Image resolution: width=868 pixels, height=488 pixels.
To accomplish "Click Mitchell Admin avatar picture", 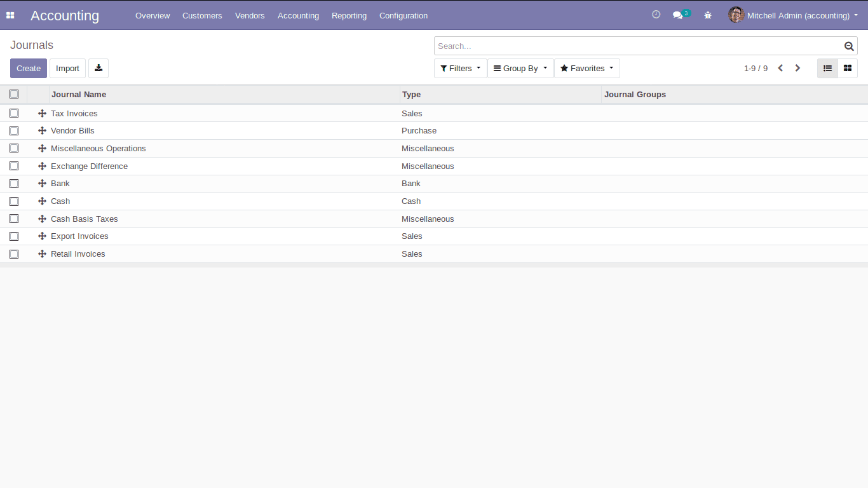I will point(736,15).
